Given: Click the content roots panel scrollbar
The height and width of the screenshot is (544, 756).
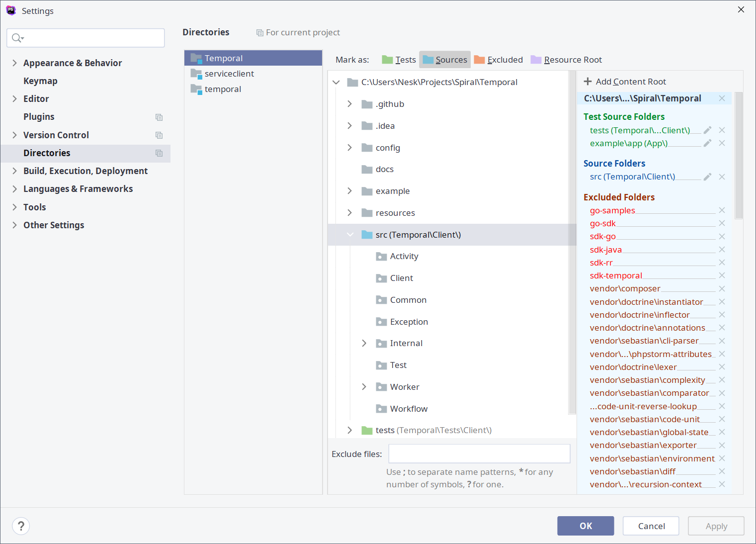Looking at the screenshot, I should click(x=739, y=155).
